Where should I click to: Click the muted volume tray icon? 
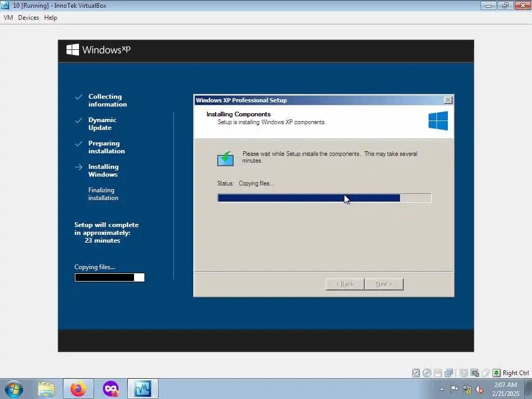(x=480, y=390)
